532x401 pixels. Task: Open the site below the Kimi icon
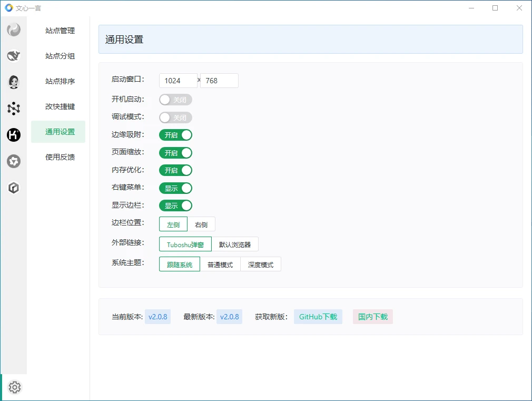(14, 161)
